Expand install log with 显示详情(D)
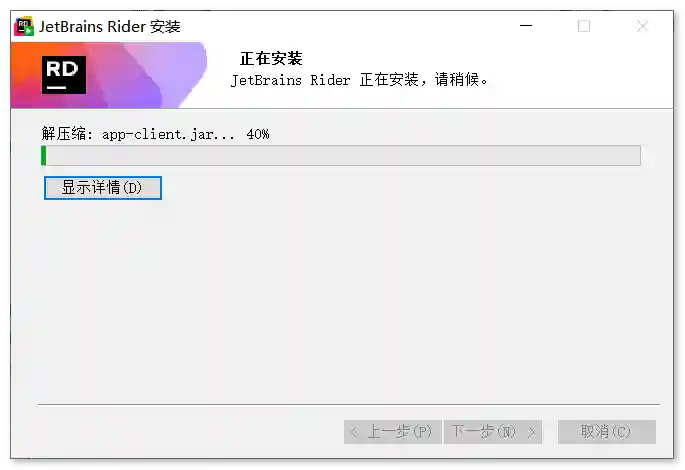 [x=103, y=187]
